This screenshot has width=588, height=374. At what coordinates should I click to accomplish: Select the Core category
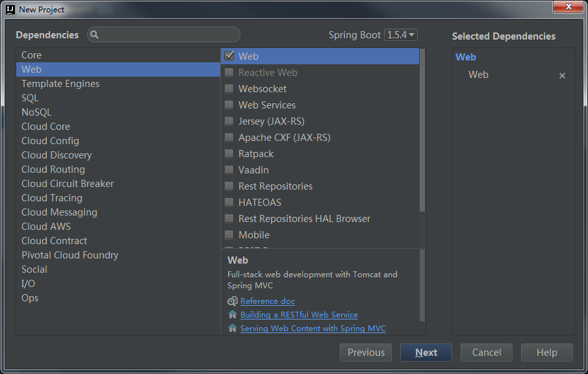118,55
